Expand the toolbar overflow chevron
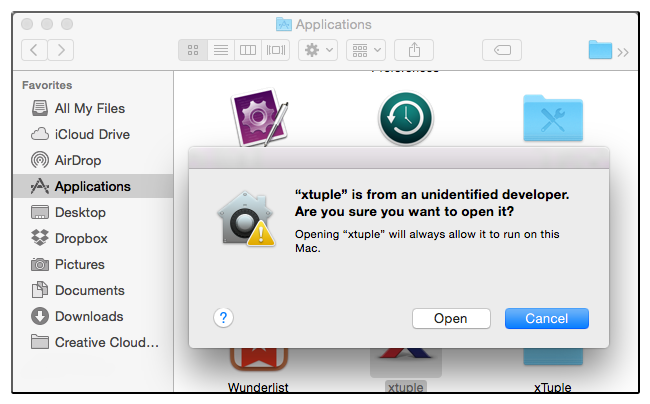Viewport: 650px width, 404px height. click(x=623, y=52)
